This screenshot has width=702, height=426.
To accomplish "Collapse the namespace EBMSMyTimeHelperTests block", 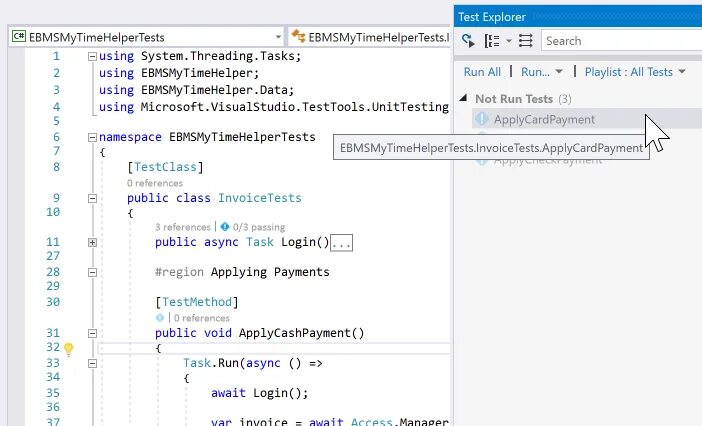I will [92, 137].
